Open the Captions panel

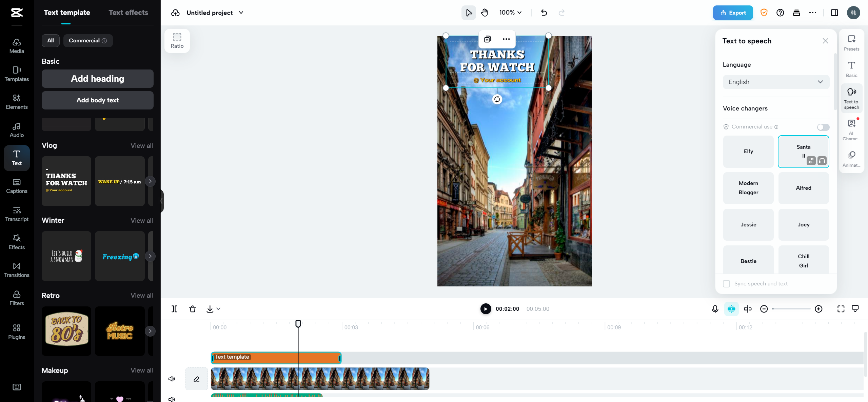click(x=16, y=186)
